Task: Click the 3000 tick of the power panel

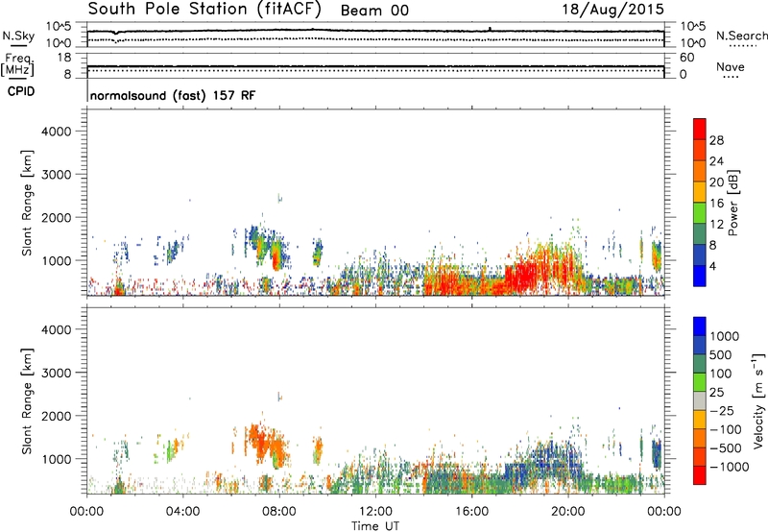Action: pos(57,175)
